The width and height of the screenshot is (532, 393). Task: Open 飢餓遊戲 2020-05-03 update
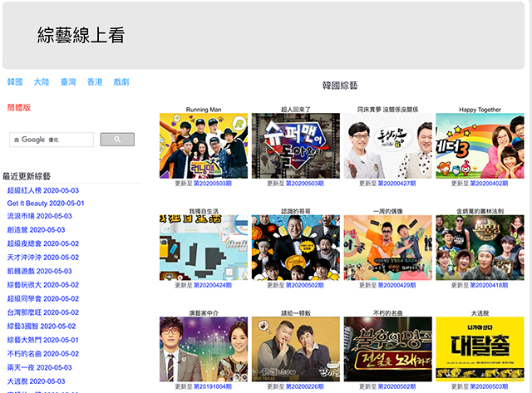click(x=39, y=271)
